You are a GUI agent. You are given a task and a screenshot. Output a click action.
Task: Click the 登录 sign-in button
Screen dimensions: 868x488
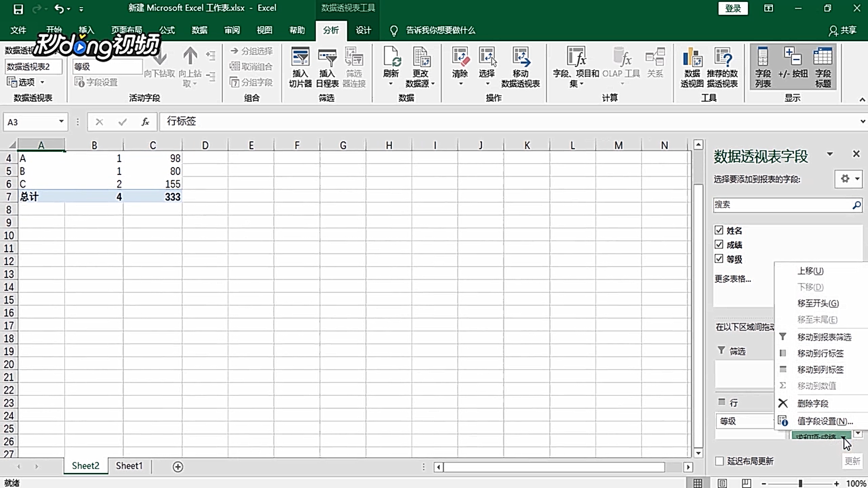(x=733, y=8)
